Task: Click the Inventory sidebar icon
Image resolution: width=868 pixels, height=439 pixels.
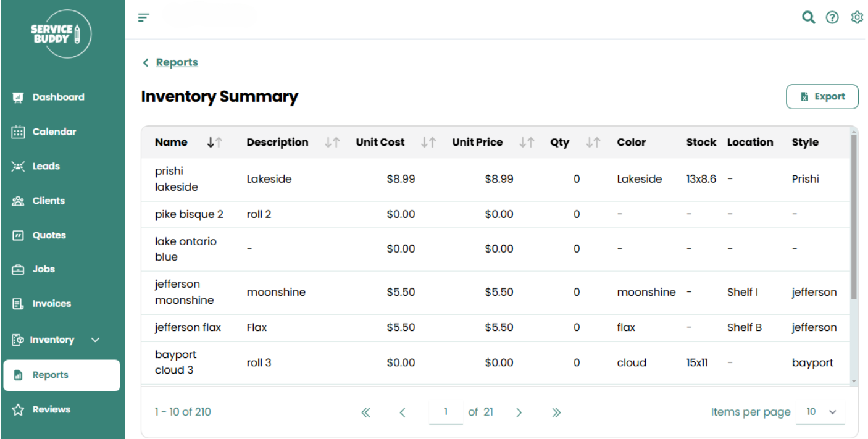Action: tap(17, 340)
